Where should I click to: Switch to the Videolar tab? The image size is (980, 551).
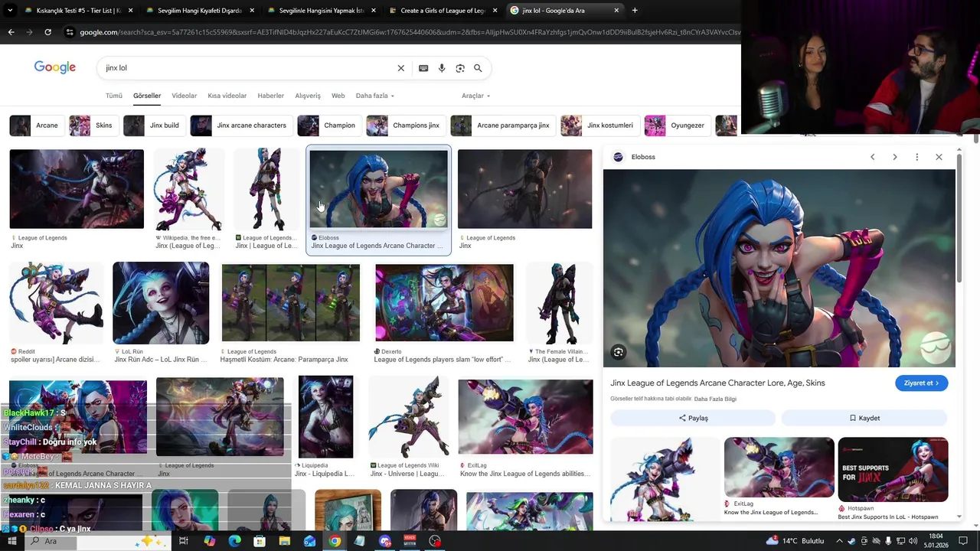click(184, 96)
